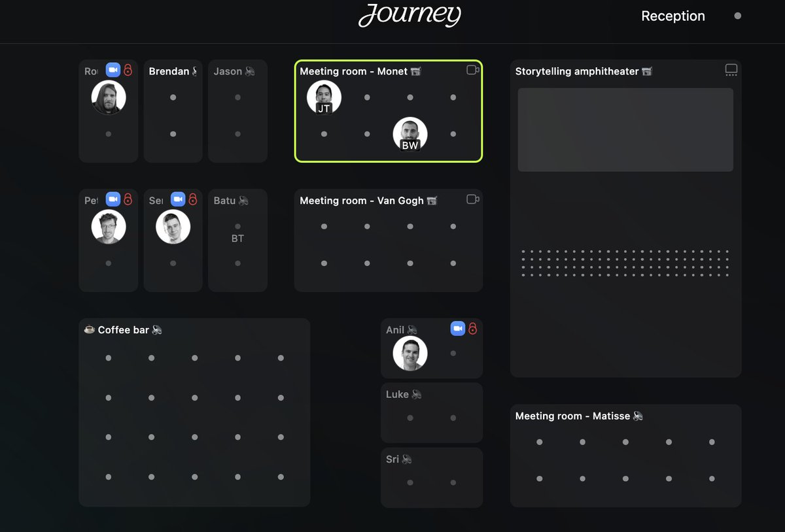Select the JT avatar in Meeting room - Monet
Viewport: 785px width, 532px height.
(x=324, y=97)
